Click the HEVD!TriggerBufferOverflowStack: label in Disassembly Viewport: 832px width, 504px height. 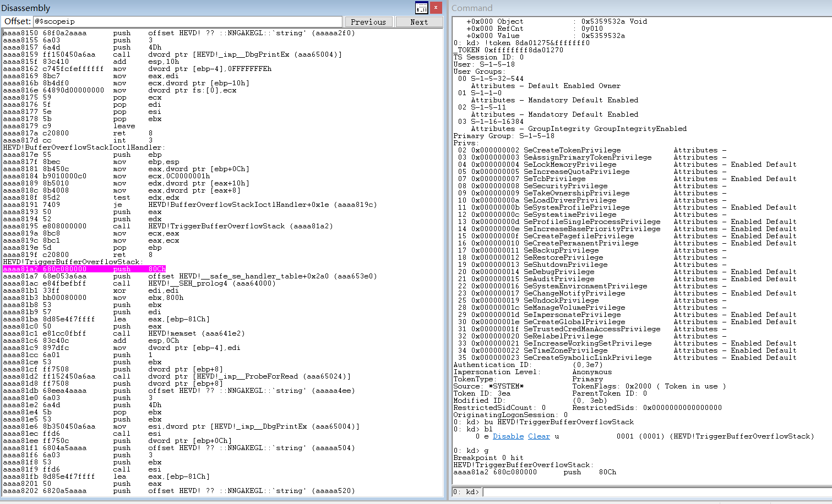coord(73,262)
